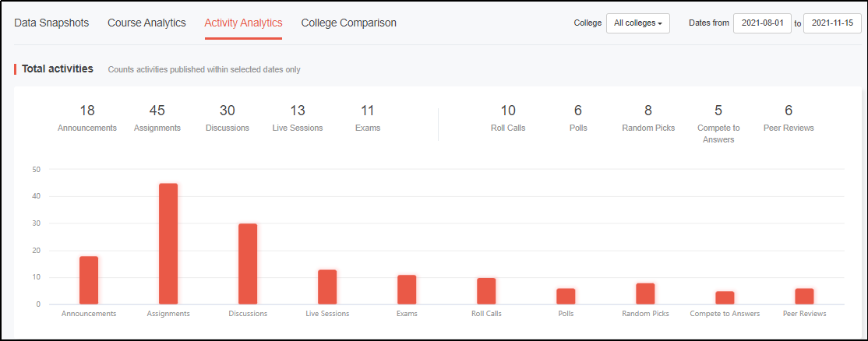Click the end date field 2021-11-15
Image resolution: width=868 pixels, height=341 pixels.
tap(832, 23)
